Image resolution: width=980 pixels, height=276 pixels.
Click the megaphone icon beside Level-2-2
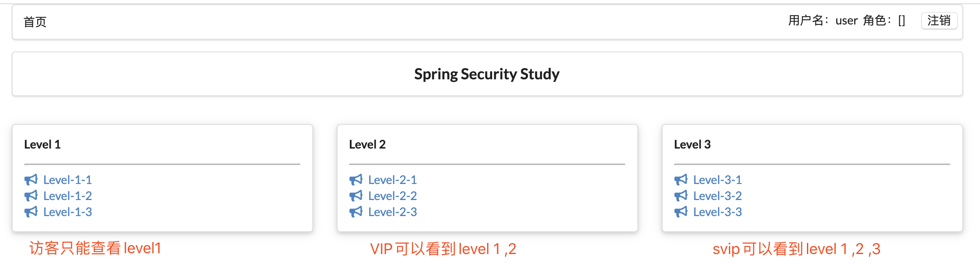tap(356, 196)
